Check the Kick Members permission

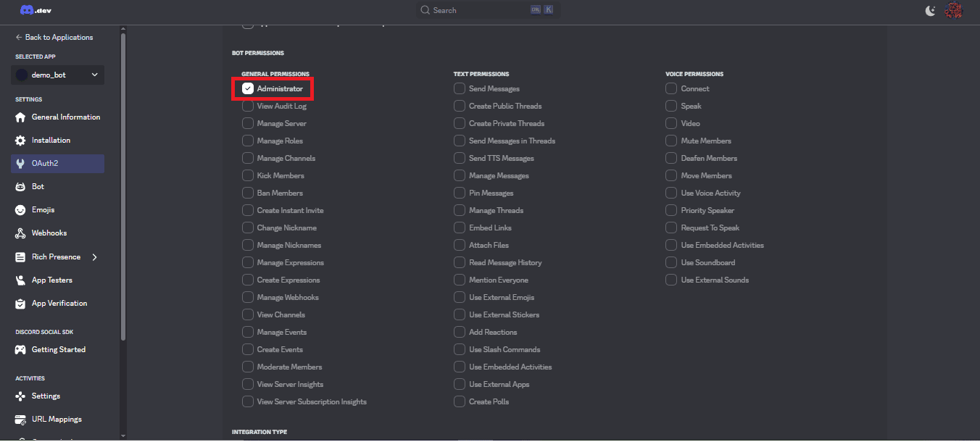coord(248,175)
